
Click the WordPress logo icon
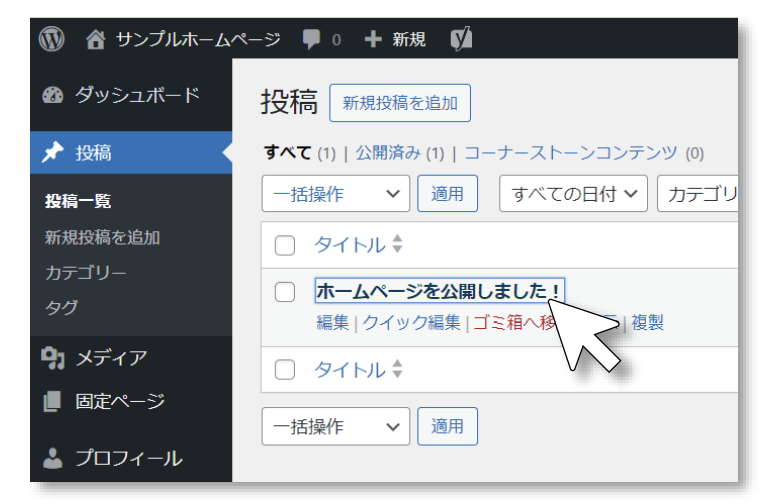tap(52, 39)
